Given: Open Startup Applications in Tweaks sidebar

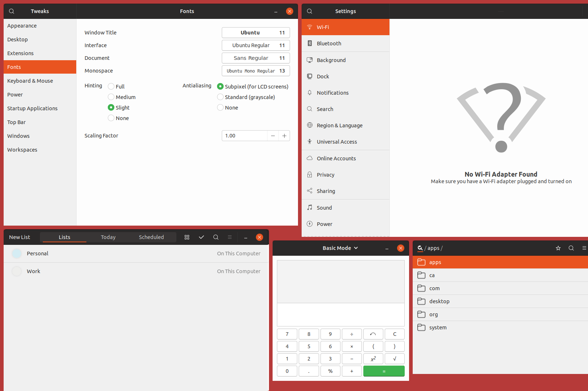Looking at the screenshot, I should pos(40,108).
